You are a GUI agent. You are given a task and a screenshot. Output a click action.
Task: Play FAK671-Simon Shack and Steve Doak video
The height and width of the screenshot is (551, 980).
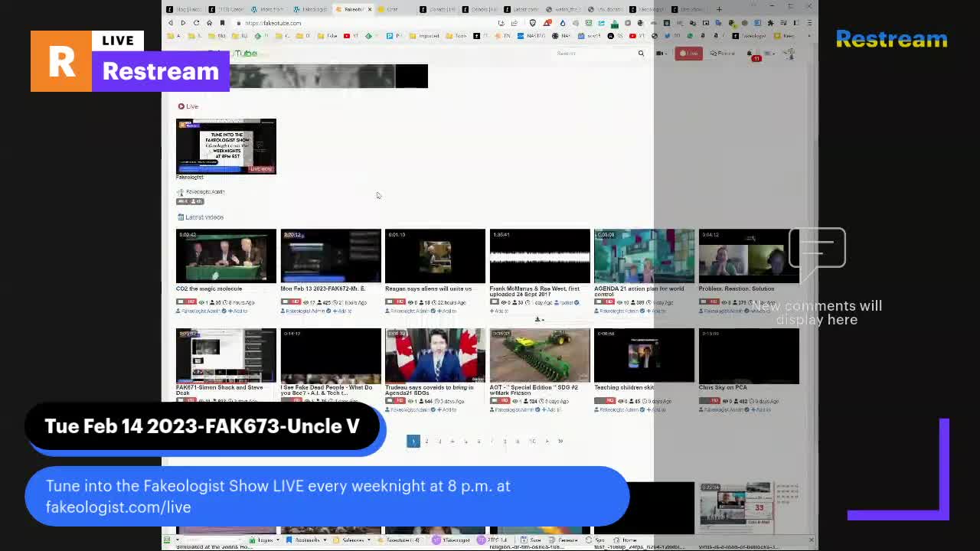coord(226,356)
